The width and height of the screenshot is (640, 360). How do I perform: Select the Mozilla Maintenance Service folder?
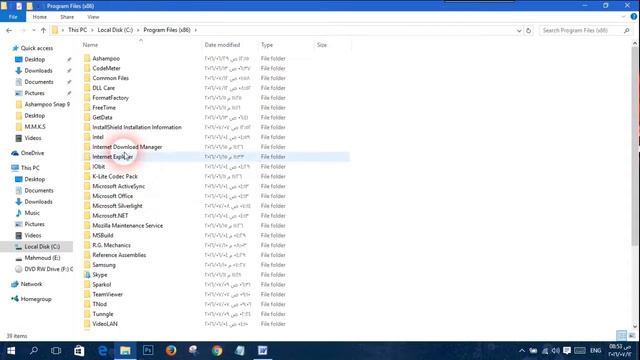tap(128, 225)
